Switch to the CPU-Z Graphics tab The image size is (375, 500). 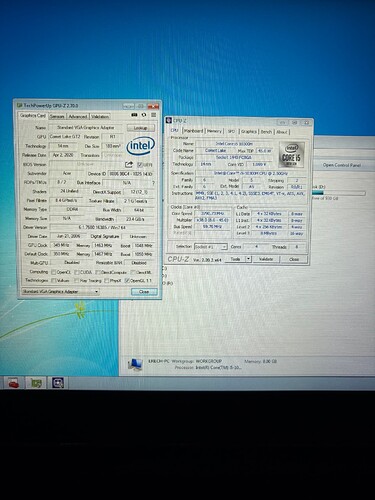[x=248, y=131]
